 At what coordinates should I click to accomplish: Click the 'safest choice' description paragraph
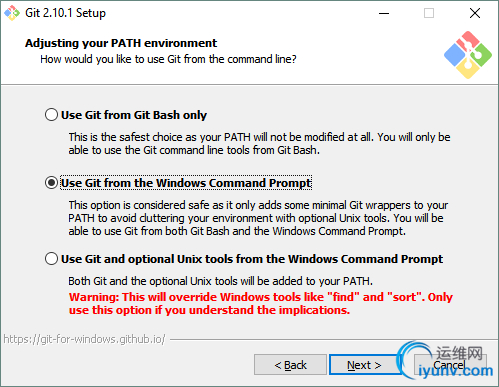coord(259,143)
